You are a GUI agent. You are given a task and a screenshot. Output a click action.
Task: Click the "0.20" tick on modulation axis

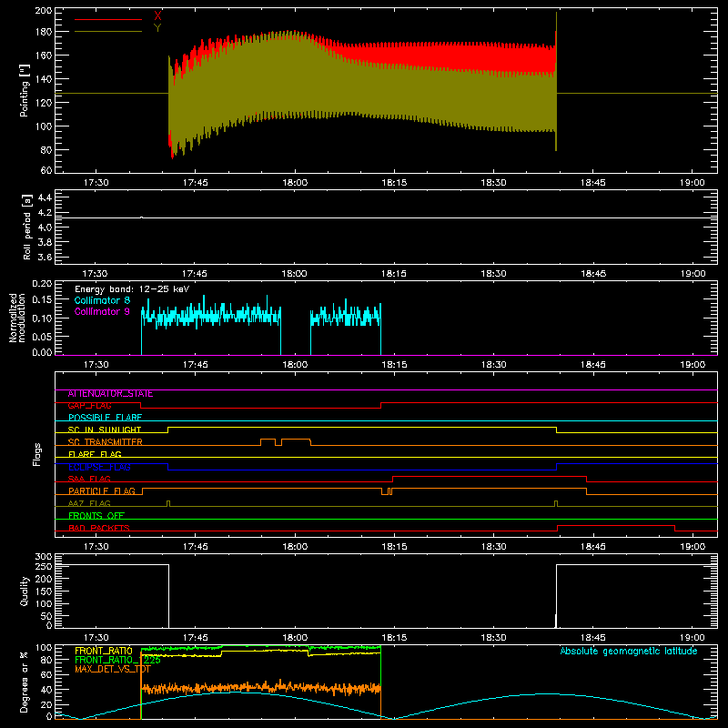[42, 284]
